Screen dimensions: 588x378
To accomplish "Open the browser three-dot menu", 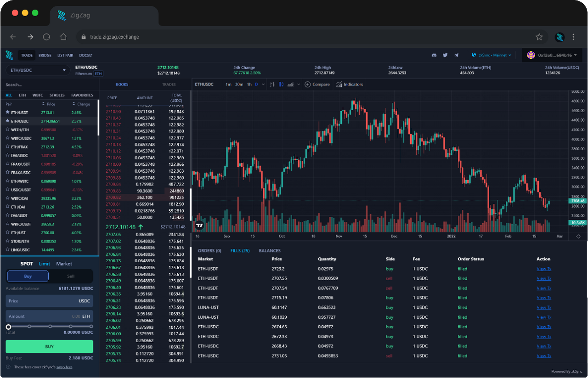I will point(573,37).
